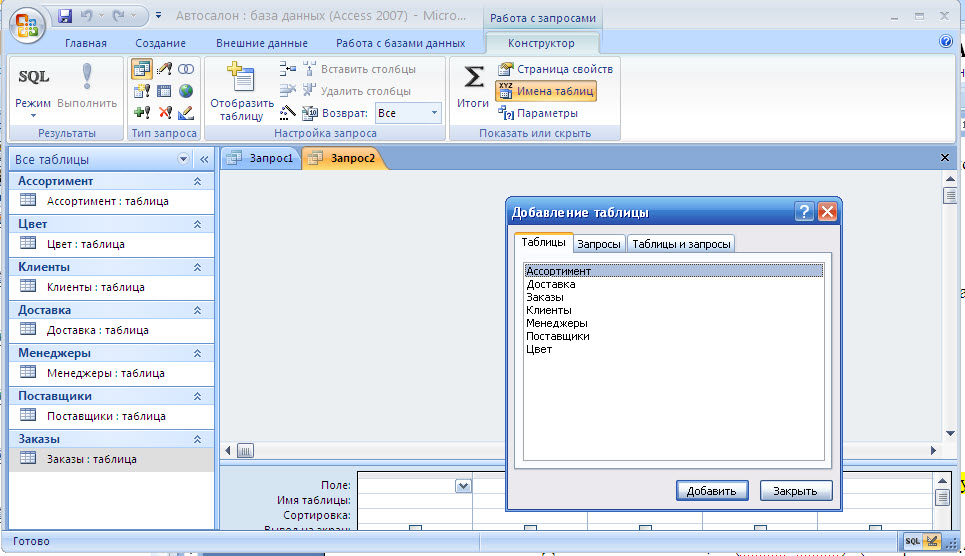Open the Цвет : таблица item
This screenshot has width=965, height=556.
(x=111, y=244)
